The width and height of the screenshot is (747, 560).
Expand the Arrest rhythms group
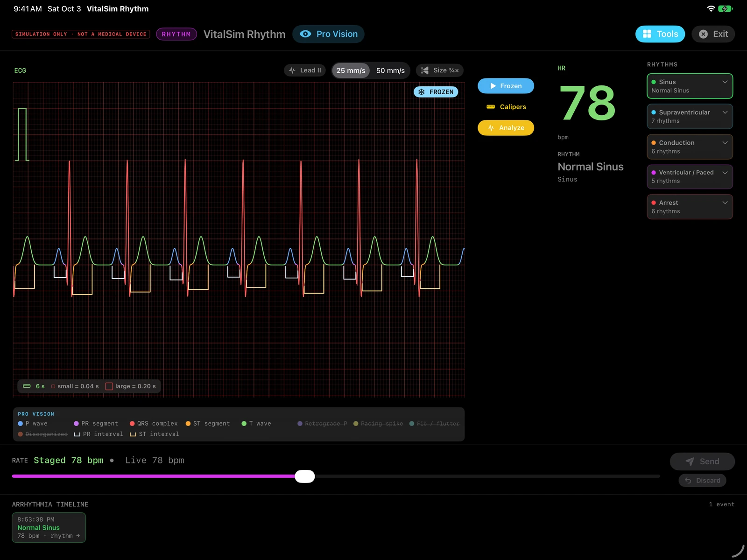coord(690,207)
